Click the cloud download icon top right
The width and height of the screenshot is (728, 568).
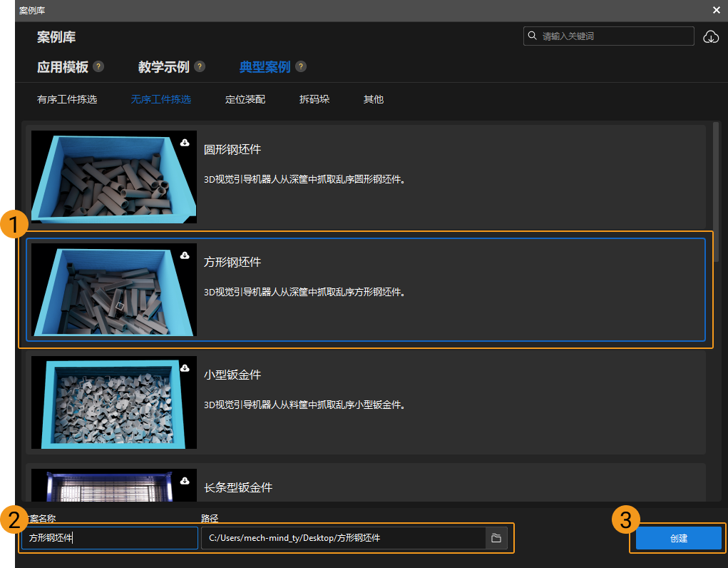[x=711, y=35]
